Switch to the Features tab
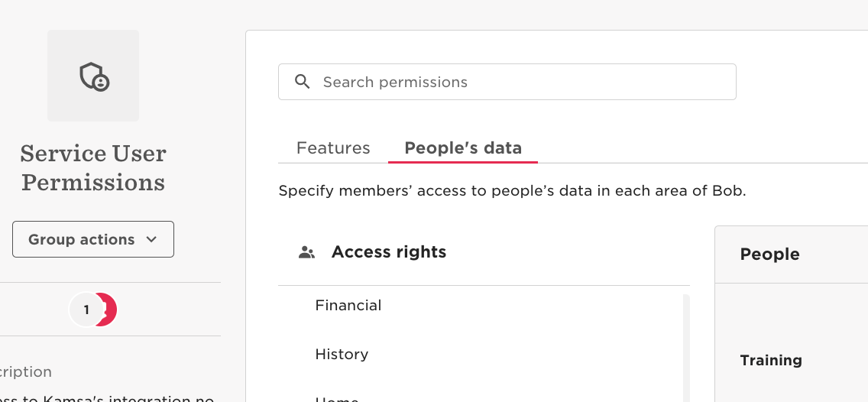 pyautogui.click(x=333, y=148)
